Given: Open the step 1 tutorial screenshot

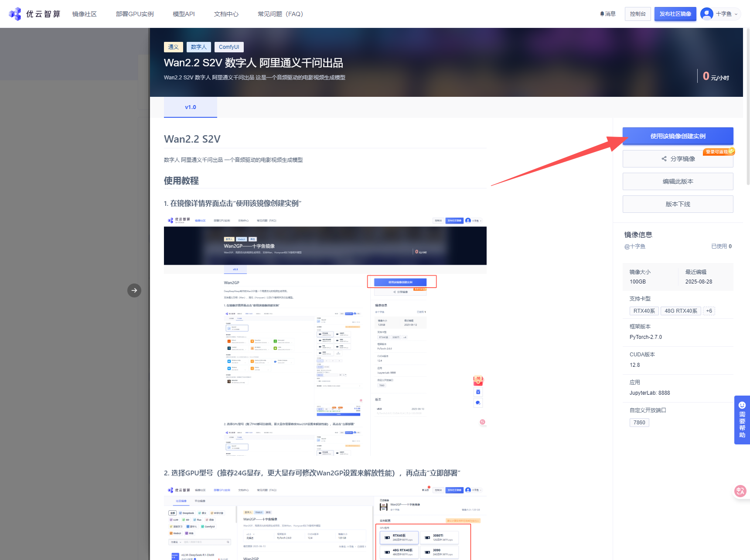Looking at the screenshot, I should (x=325, y=336).
